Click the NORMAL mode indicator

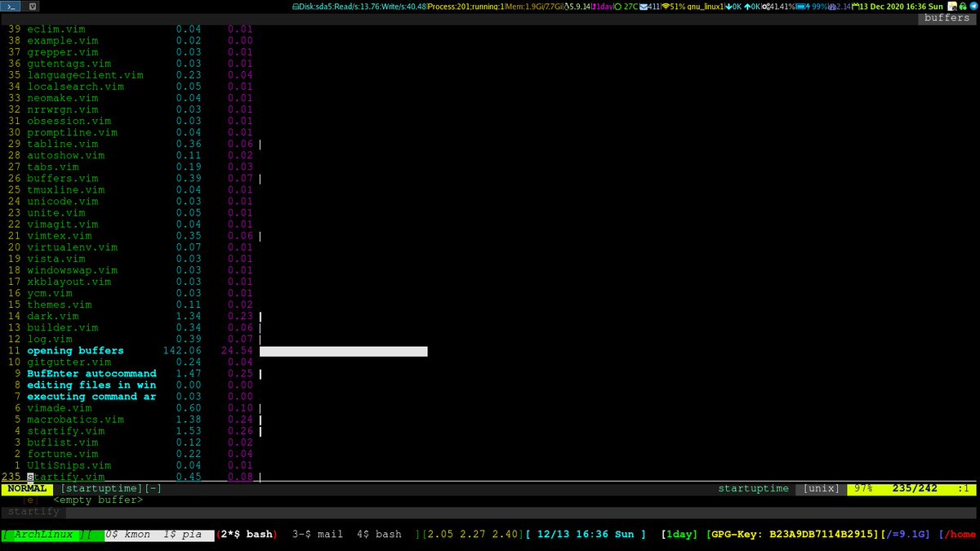pos(26,488)
